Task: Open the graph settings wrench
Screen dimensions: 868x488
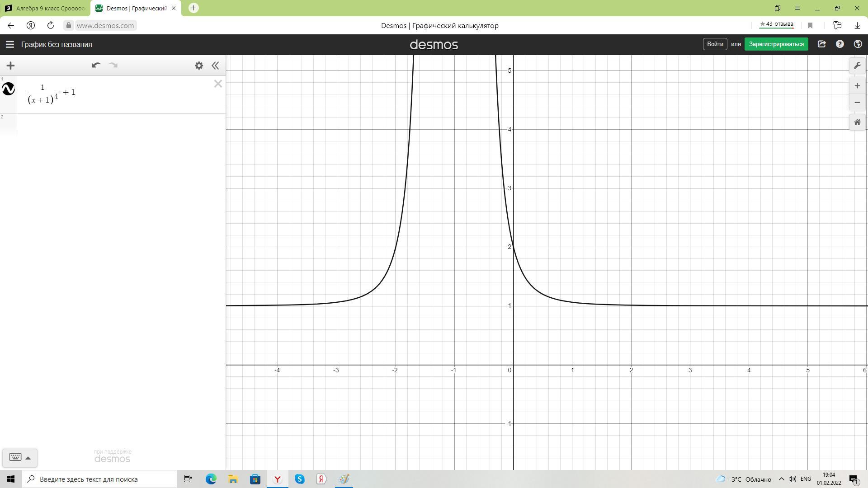Action: pyautogui.click(x=857, y=66)
